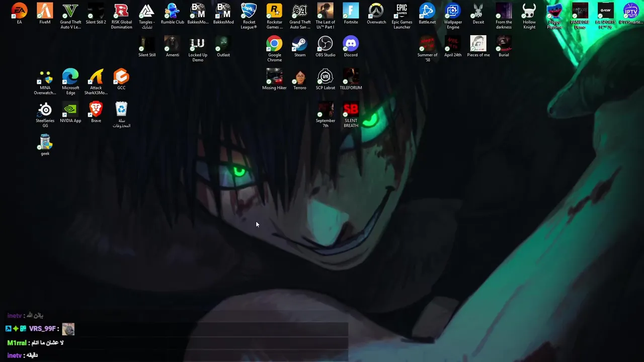Select September 7th game icon
Viewport: 644px width, 362px height.
(x=325, y=110)
